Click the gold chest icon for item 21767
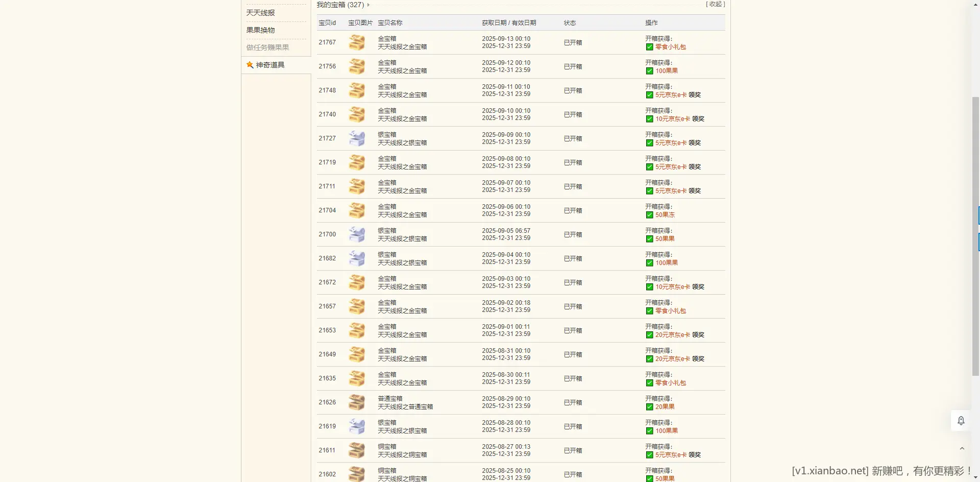 point(357,42)
